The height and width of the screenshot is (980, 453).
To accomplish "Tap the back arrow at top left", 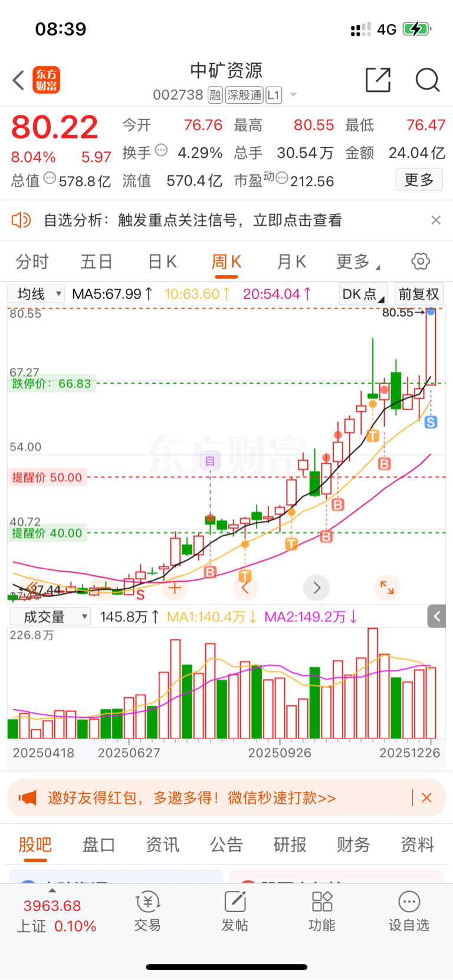I will (x=18, y=80).
